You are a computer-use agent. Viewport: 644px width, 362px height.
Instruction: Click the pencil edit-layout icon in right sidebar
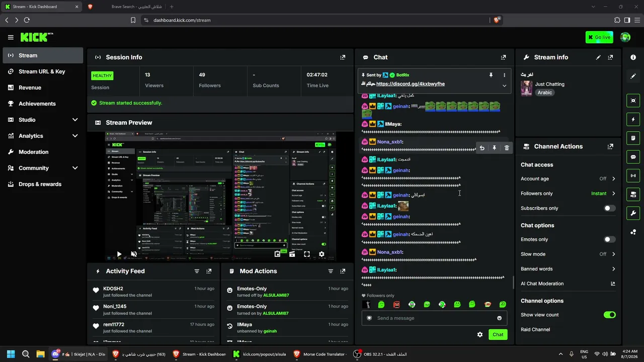point(633,76)
